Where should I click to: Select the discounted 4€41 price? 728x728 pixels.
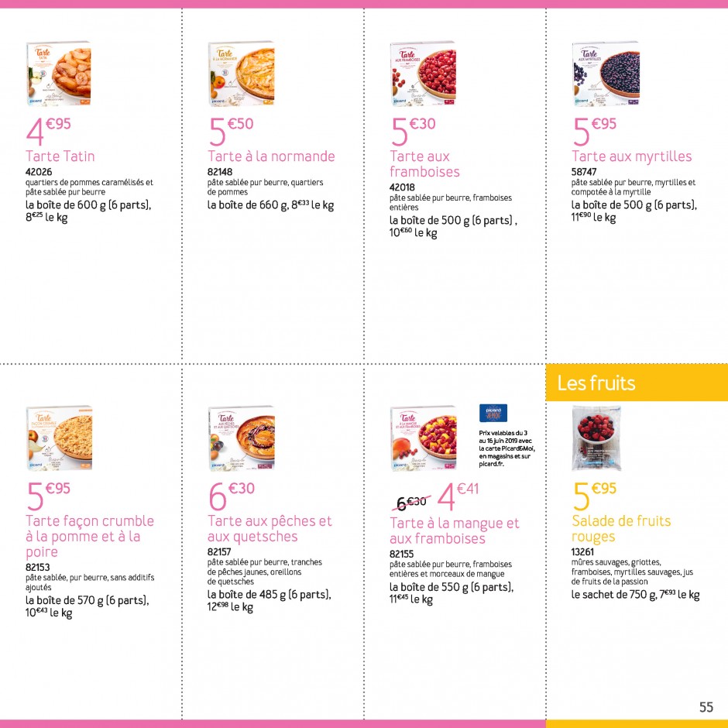pos(458,496)
